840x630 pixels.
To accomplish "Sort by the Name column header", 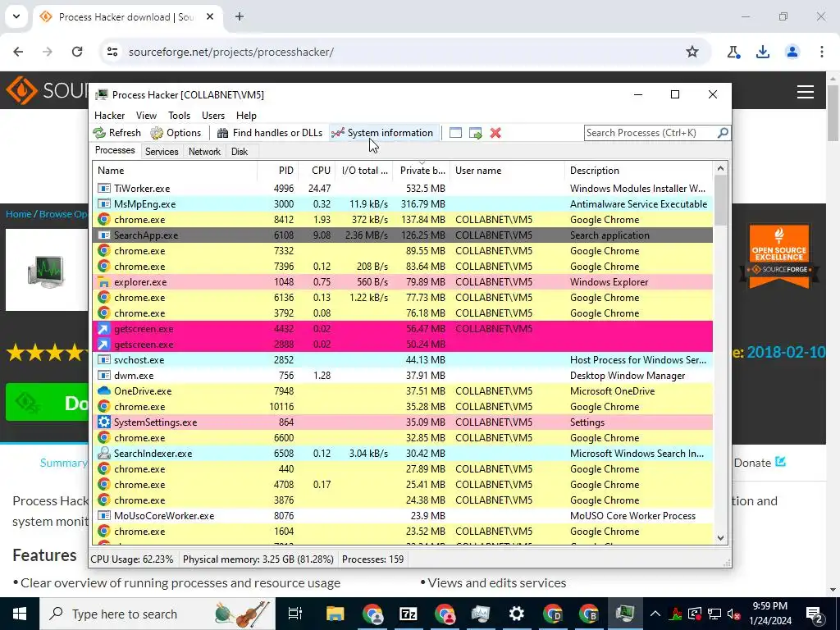I will point(175,171).
